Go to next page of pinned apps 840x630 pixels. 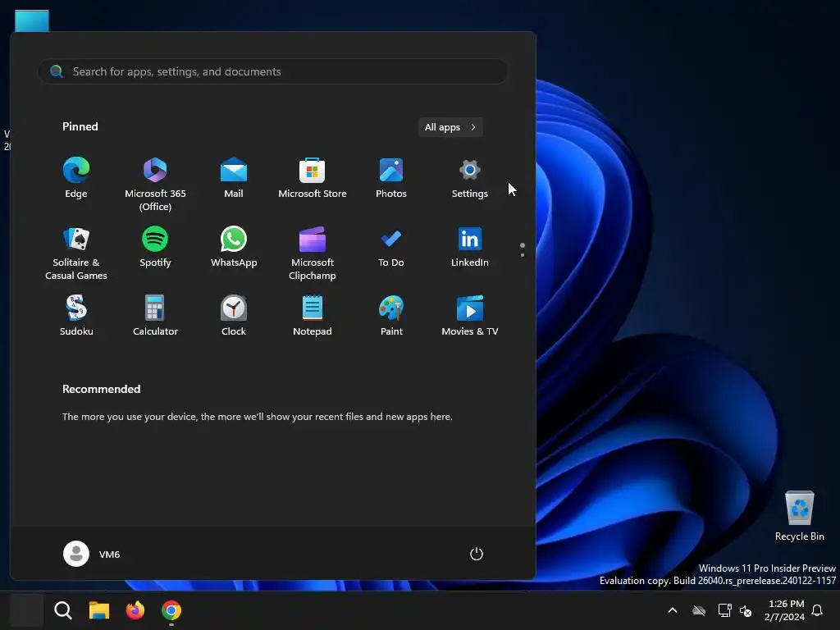coord(523,255)
